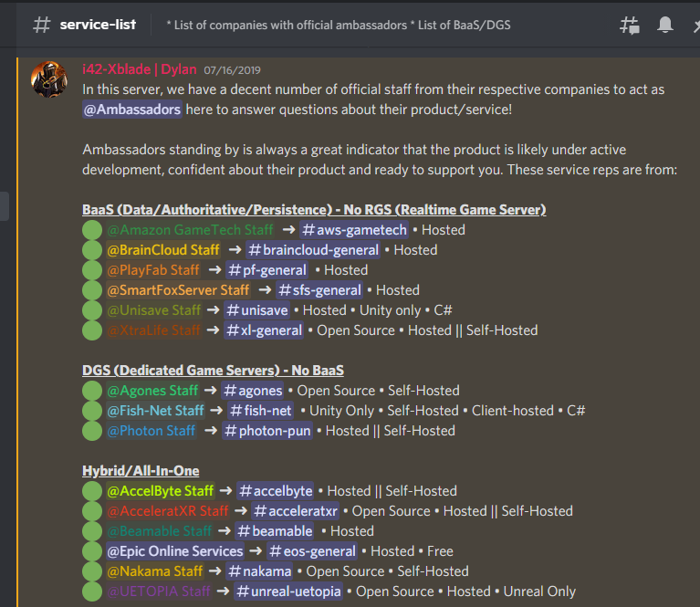This screenshot has width=700, height=607.
Task: Click @BrainCloud Staff mention
Action: click(163, 250)
